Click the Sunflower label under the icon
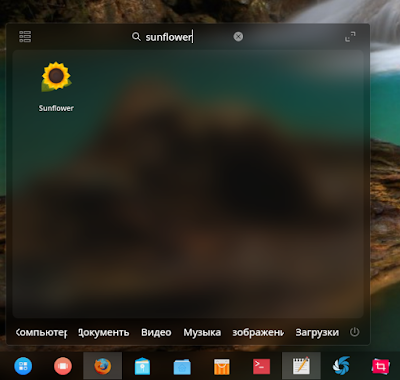400x380 pixels. coord(56,108)
